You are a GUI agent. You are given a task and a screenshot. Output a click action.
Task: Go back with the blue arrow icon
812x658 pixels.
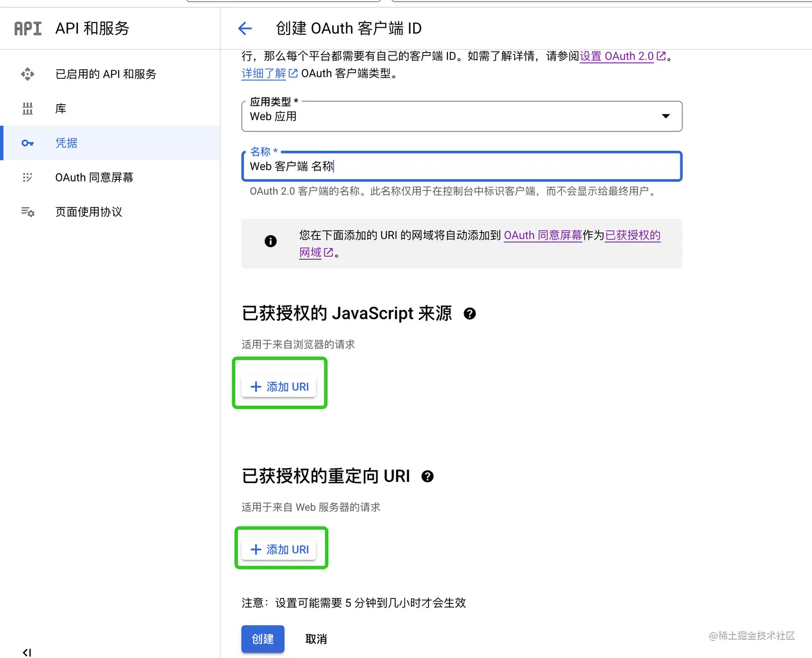pos(245,28)
